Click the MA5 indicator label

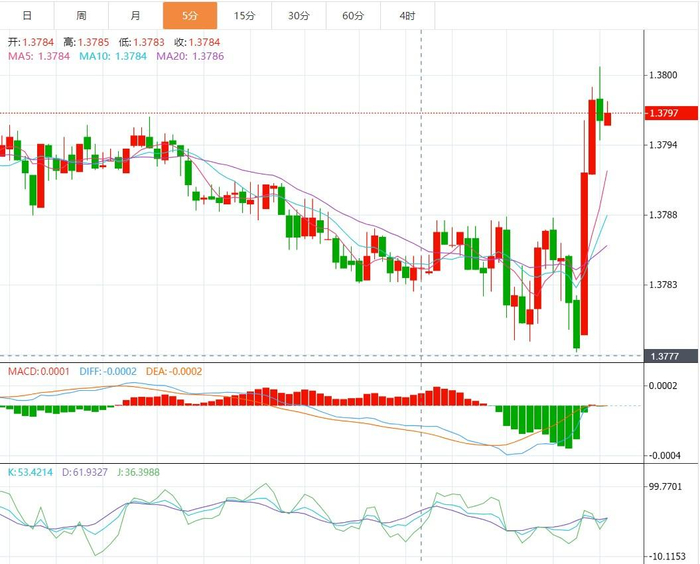tap(39, 56)
